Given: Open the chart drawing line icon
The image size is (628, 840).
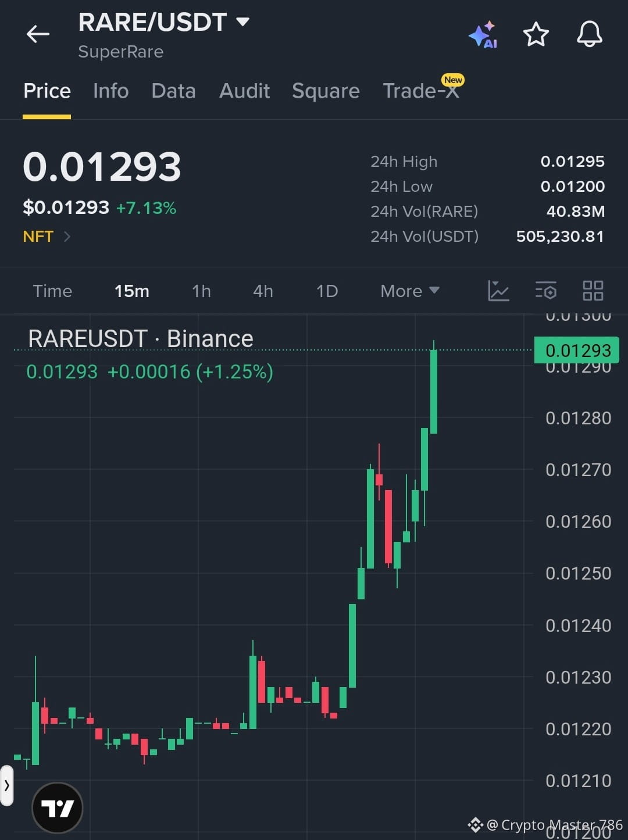Looking at the screenshot, I should [498, 291].
